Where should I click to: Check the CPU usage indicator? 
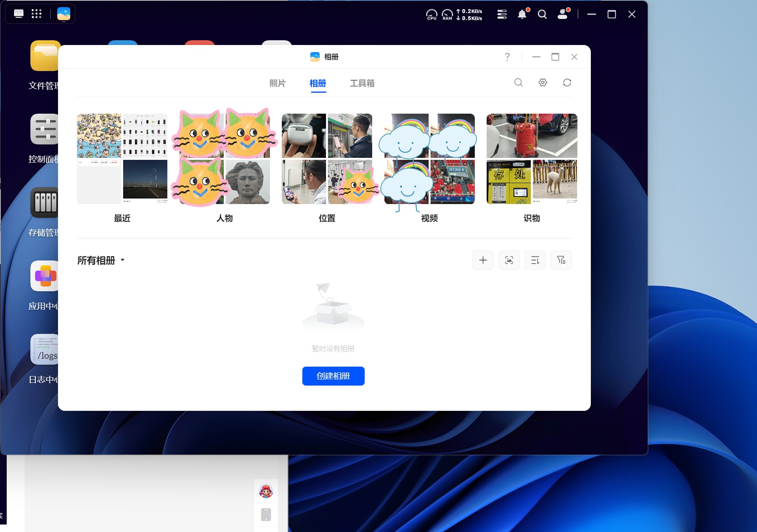pos(432,15)
